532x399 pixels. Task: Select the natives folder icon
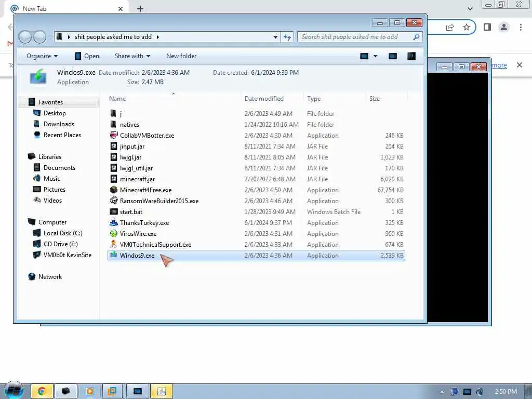pyautogui.click(x=113, y=125)
